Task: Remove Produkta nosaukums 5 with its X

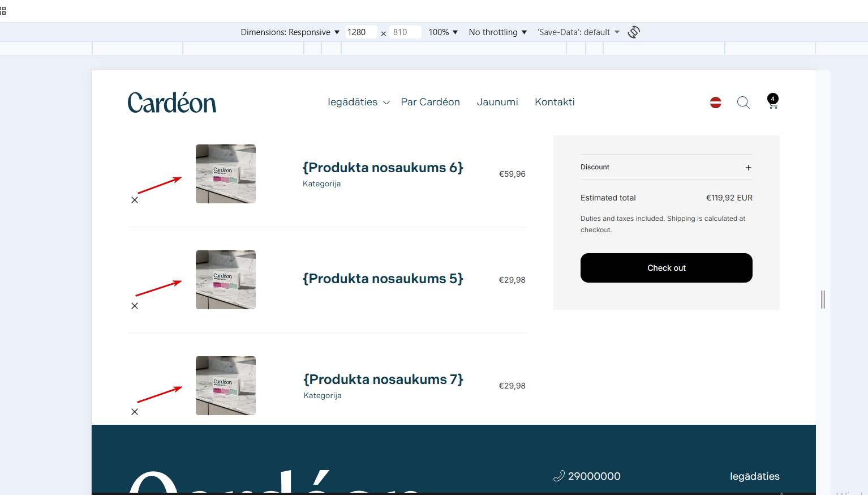Action: [x=135, y=306]
